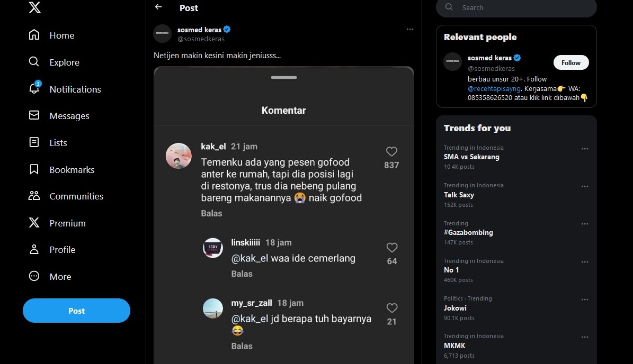Like linskiiii's reply heart

391,248
